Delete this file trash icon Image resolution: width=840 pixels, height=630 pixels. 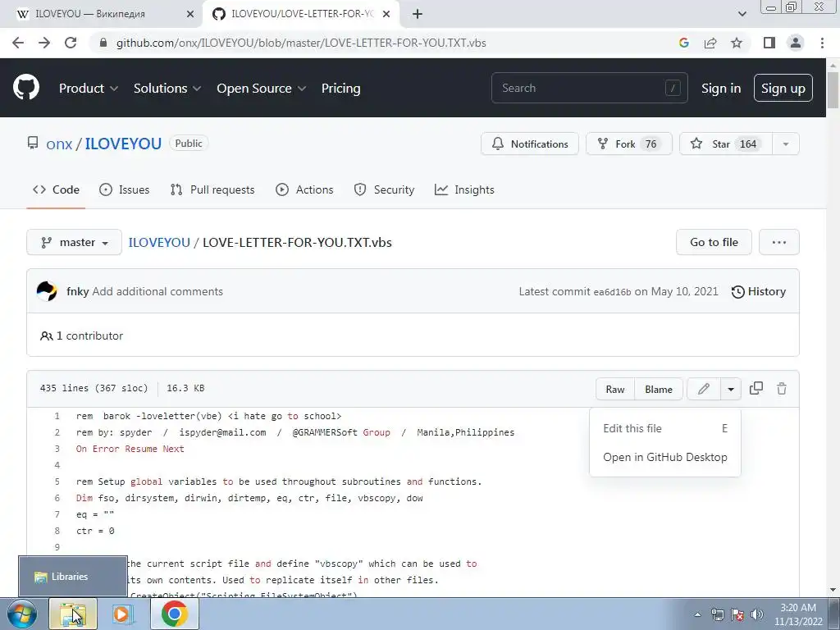tap(782, 388)
